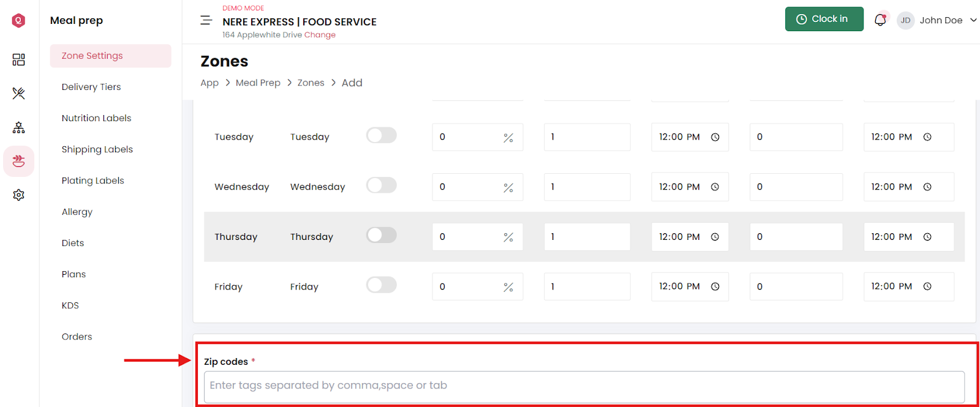Open the settings gear icon in sidebar

tap(18, 195)
